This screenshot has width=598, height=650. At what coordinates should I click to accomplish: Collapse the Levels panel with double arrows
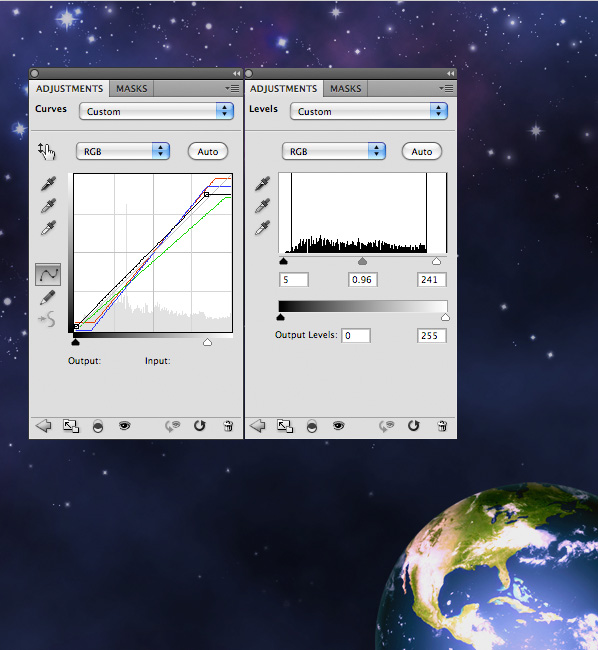pos(450,73)
